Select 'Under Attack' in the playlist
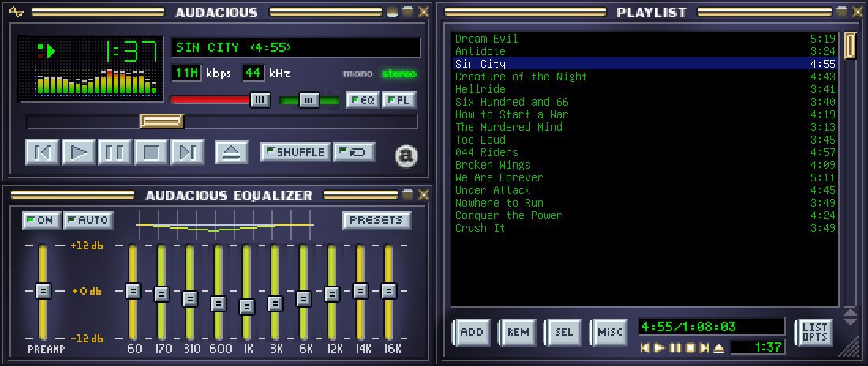Screen dimensions: 868x366 (645, 190)
